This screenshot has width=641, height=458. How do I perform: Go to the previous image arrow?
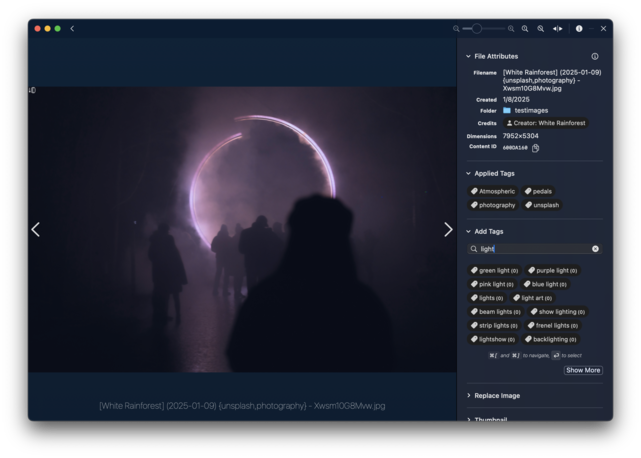36,229
